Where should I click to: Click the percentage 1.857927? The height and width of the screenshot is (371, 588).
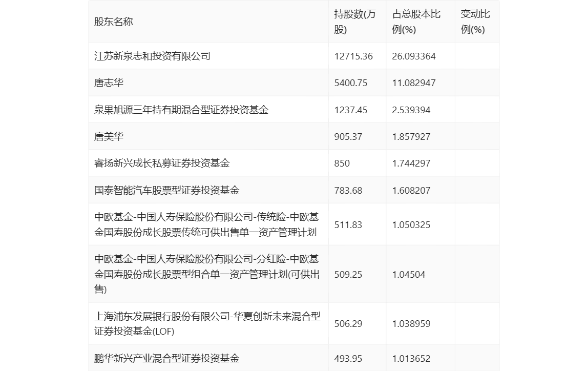(411, 136)
